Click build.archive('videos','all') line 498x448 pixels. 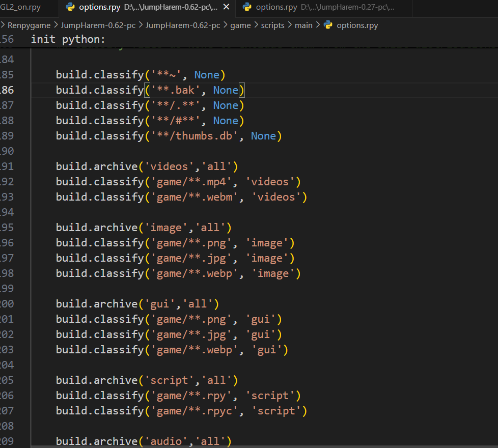[147, 166]
